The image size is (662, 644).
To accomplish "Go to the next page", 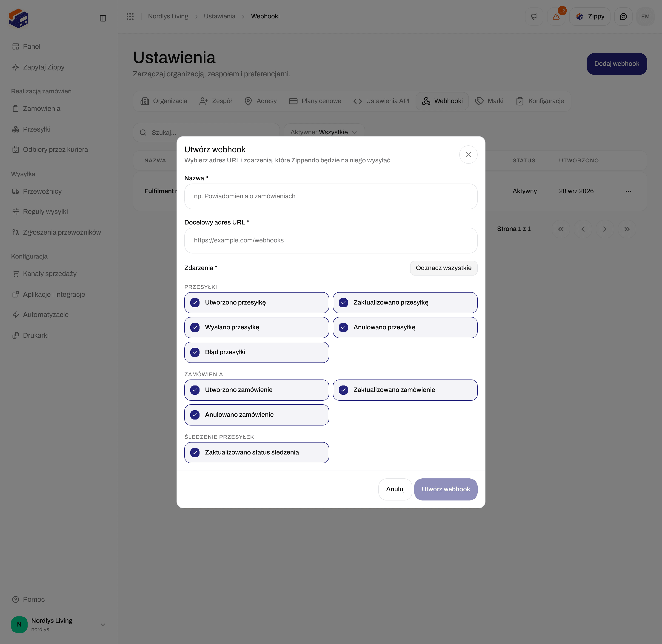I will pyautogui.click(x=605, y=229).
